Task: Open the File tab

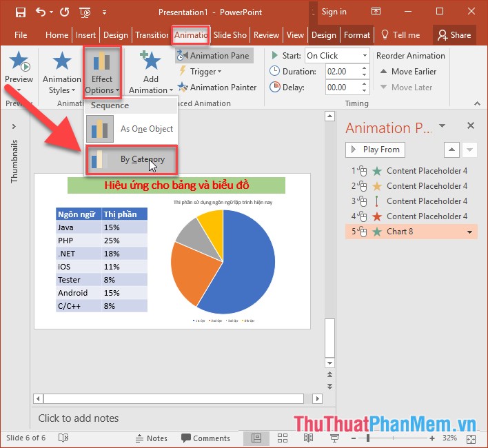Action: tap(21, 35)
